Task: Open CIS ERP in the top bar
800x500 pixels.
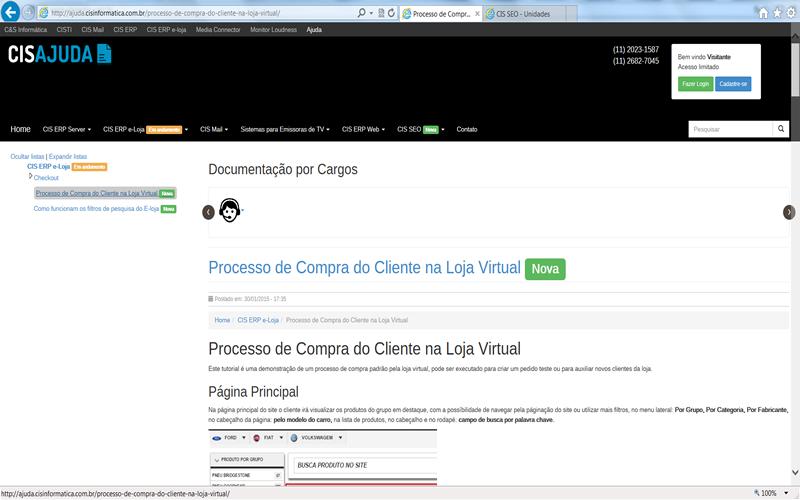Action: coord(125,30)
